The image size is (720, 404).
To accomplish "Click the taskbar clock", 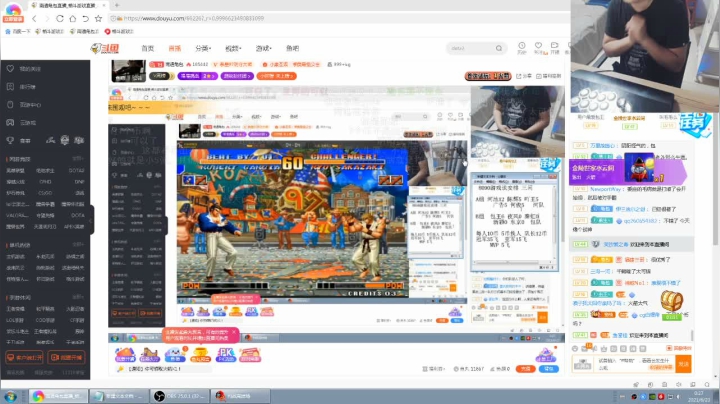I will [699, 396].
